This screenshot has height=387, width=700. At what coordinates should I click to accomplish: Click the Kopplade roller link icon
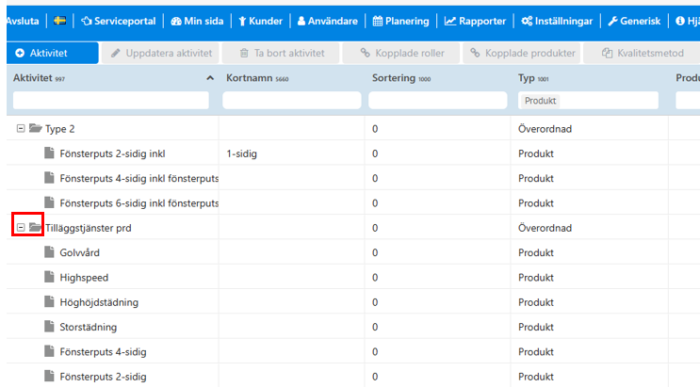[365, 53]
